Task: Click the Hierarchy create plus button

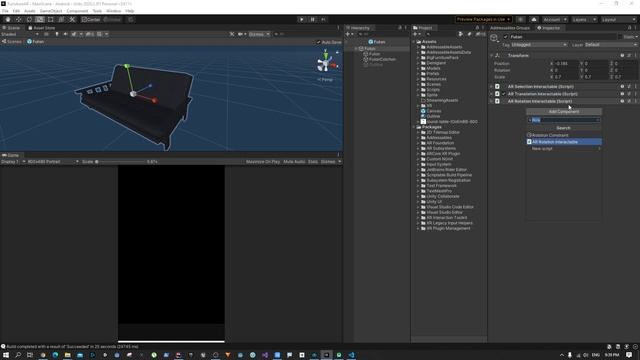Action: [x=348, y=34]
